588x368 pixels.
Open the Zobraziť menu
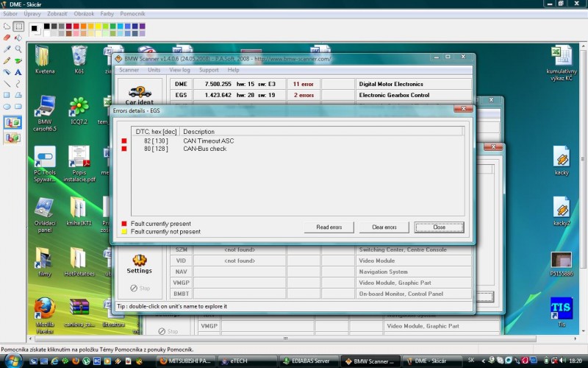[57, 13]
